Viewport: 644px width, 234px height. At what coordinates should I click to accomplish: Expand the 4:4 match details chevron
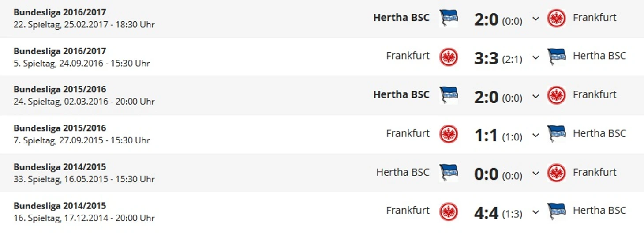536,212
